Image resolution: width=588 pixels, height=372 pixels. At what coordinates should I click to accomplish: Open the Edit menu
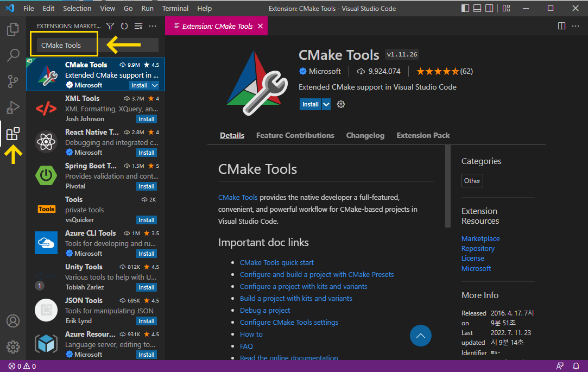(48, 8)
